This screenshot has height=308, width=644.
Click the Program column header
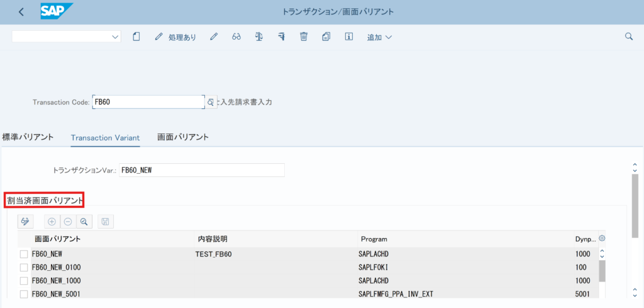click(465, 239)
